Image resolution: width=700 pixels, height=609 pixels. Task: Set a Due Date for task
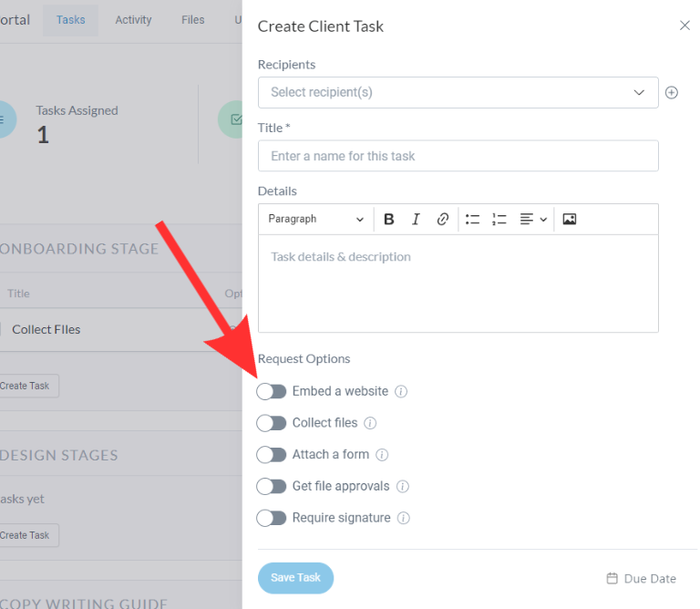tap(642, 579)
